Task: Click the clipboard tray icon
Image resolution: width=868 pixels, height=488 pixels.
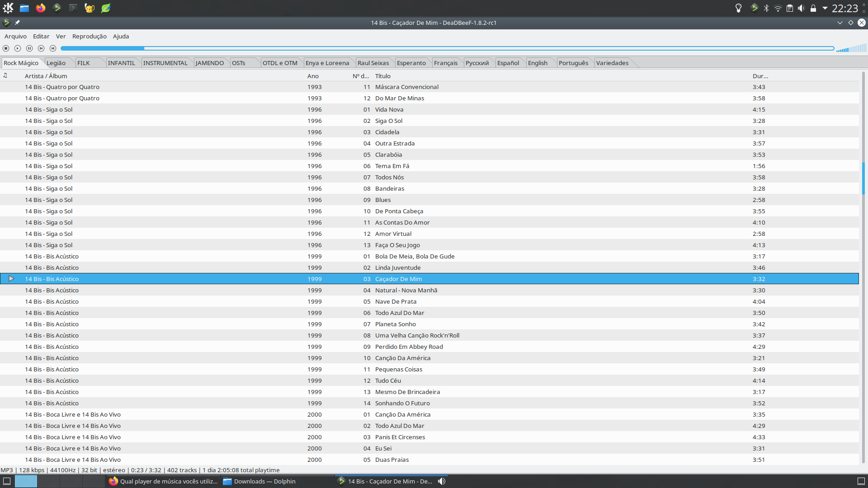Action: [x=790, y=8]
